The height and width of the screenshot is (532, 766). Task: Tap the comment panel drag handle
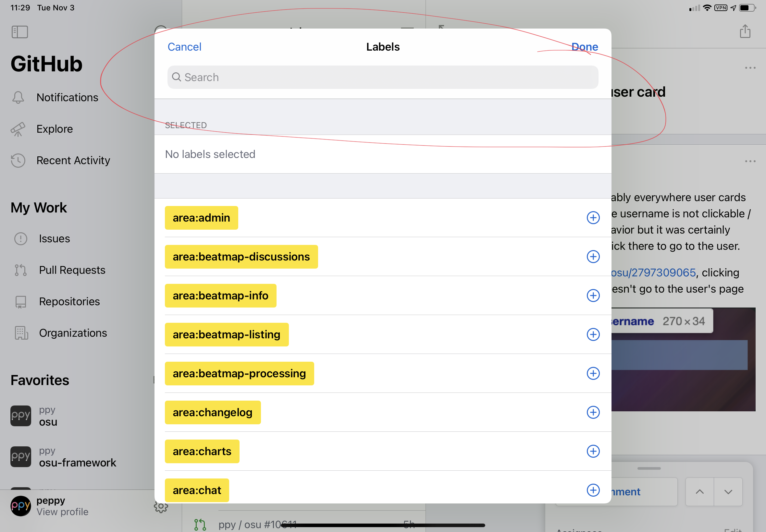pos(649,468)
